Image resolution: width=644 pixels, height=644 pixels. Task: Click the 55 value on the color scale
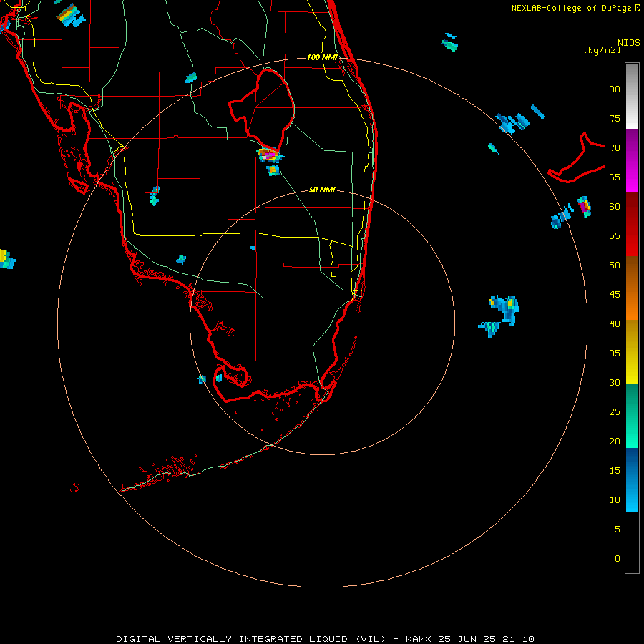tap(615, 235)
